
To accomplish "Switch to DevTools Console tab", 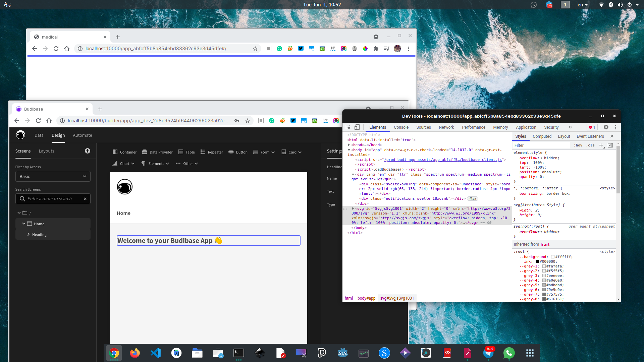I will coord(401,127).
